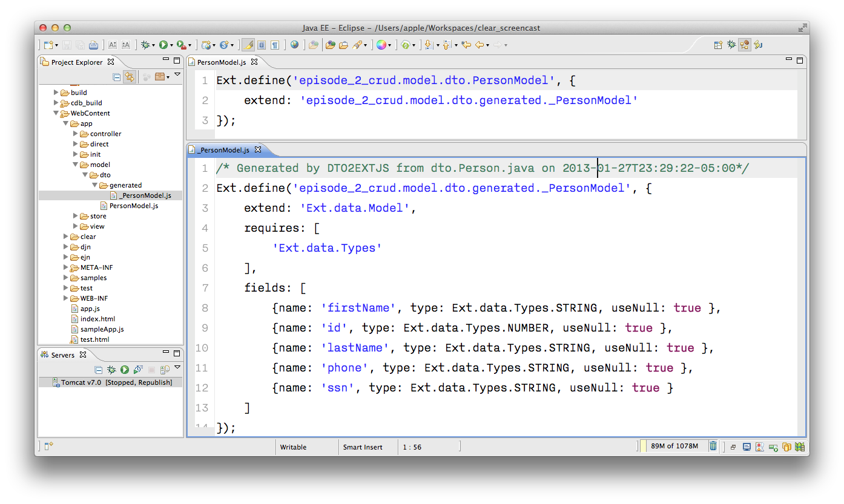Toggle Mark Occurrences highlighter button
This screenshot has height=504, width=844.
(248, 45)
